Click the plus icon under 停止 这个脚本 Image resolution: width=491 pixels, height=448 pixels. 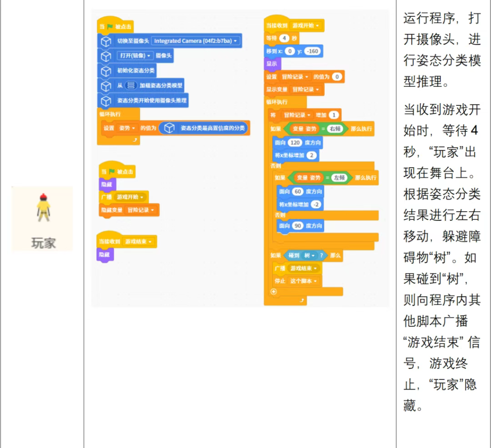[x=274, y=291]
